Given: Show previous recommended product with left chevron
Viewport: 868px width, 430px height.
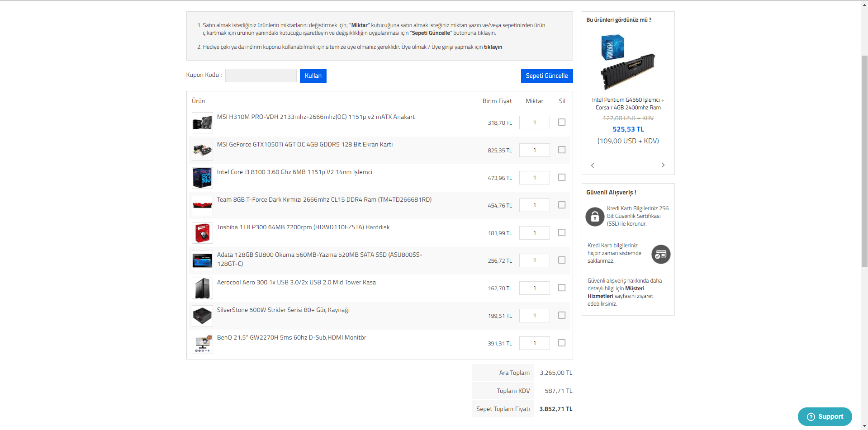Looking at the screenshot, I should (x=593, y=165).
